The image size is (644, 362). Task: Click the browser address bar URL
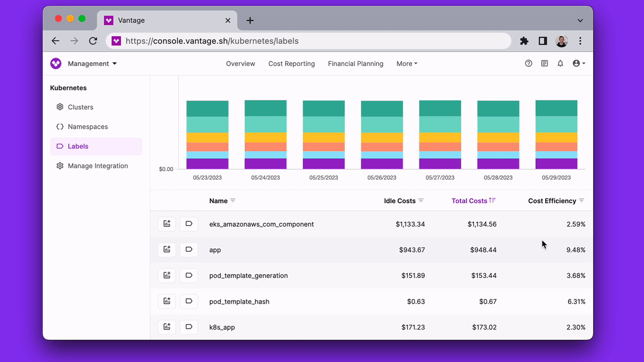tap(234, 41)
